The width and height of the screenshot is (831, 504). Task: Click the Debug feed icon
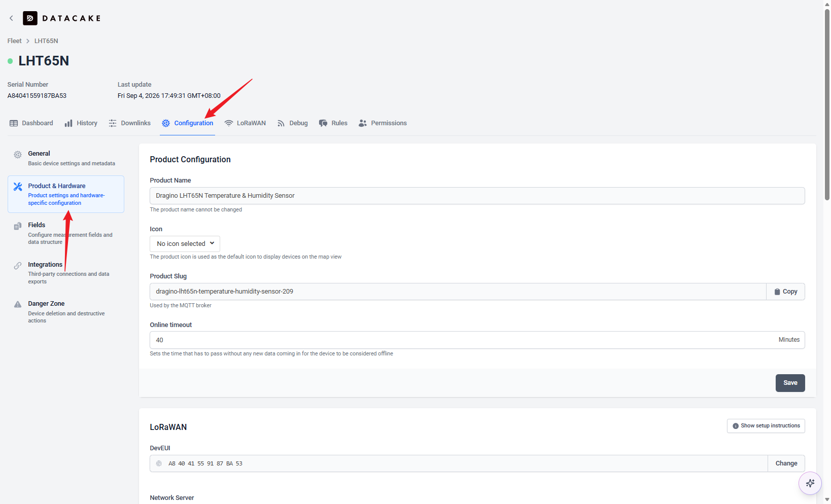coord(281,123)
